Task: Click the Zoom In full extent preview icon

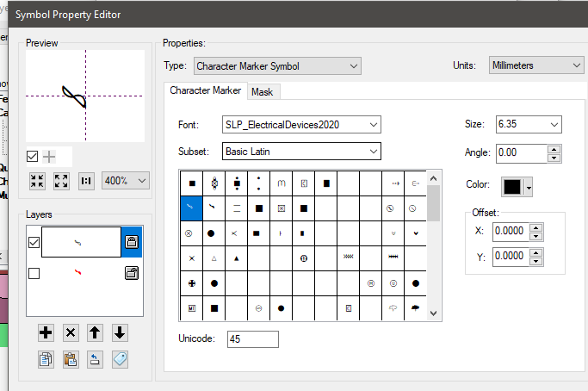Action: tap(61, 181)
